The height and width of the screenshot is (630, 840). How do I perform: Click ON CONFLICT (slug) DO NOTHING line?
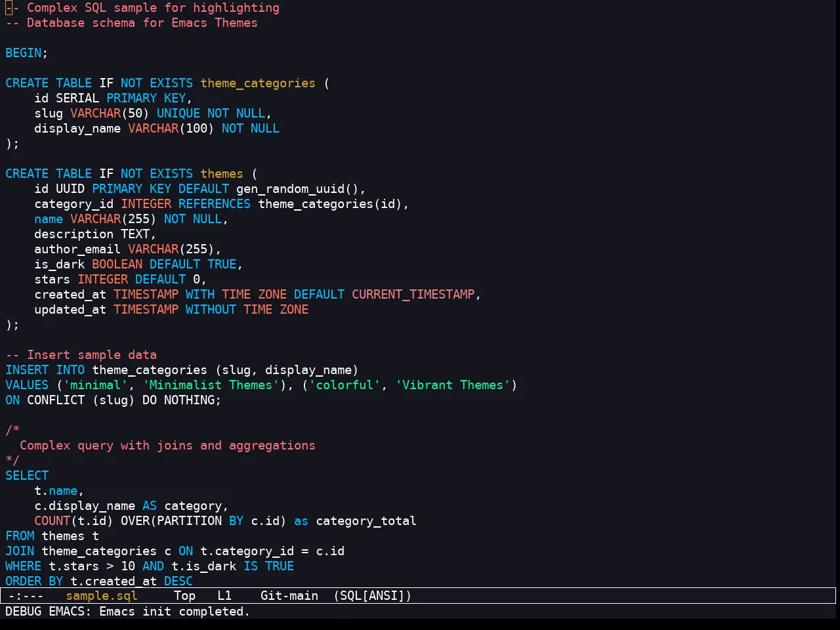[x=114, y=400]
